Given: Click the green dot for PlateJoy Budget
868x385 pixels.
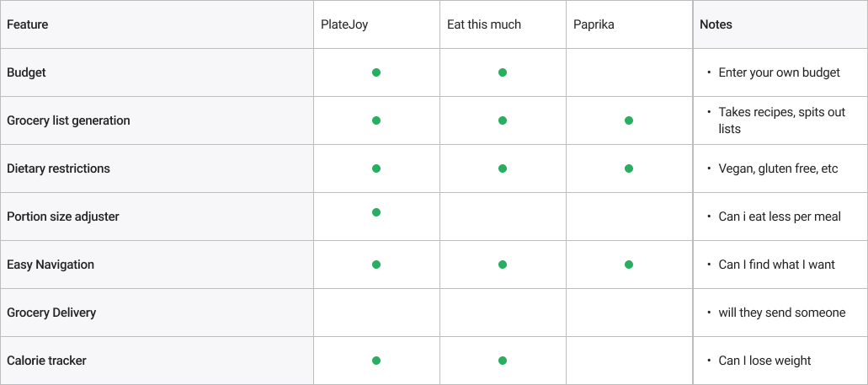Looking at the screenshot, I should [x=376, y=72].
